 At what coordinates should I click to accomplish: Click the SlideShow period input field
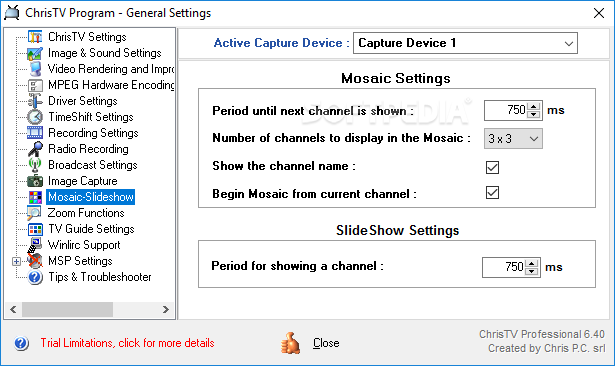tap(503, 268)
